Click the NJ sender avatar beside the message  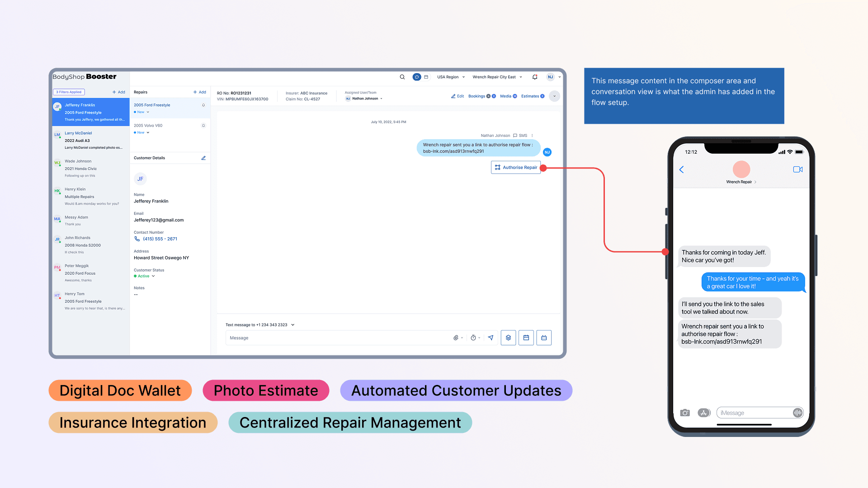pyautogui.click(x=547, y=152)
